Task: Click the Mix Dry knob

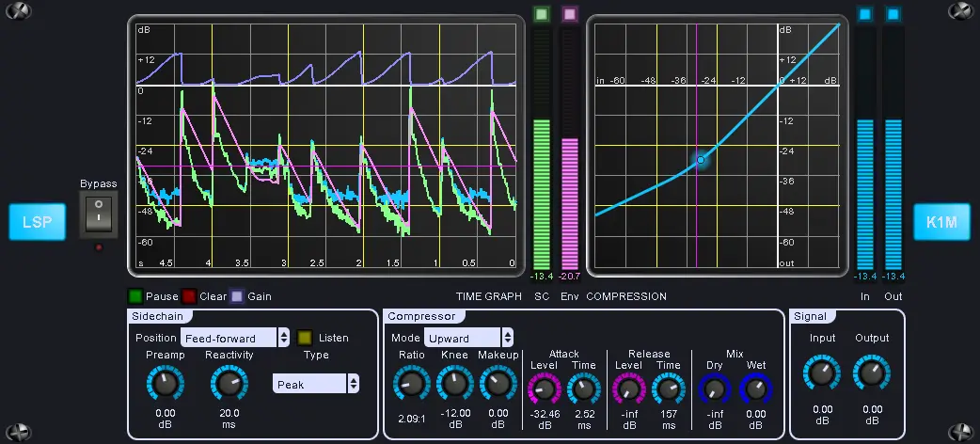Action: 715,388
